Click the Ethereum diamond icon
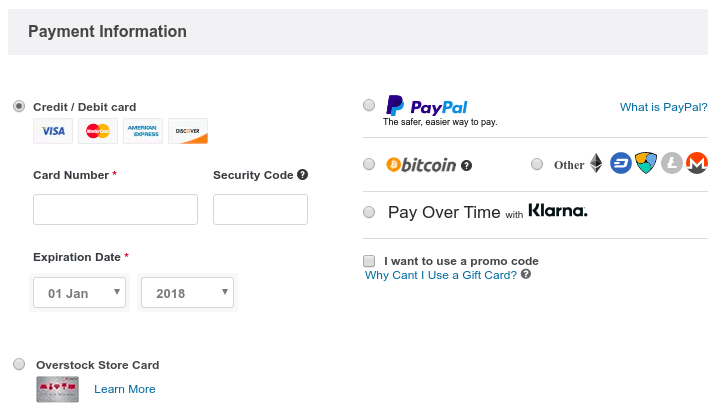Viewport: 718px width, 413px height. pos(596,163)
